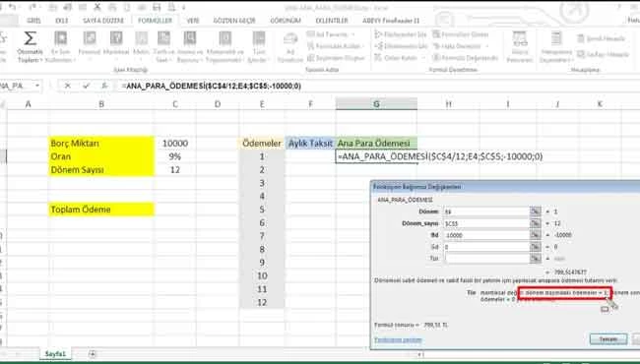Select the Ödemeler header cell
Screen dimensions: 640x364
(262, 143)
